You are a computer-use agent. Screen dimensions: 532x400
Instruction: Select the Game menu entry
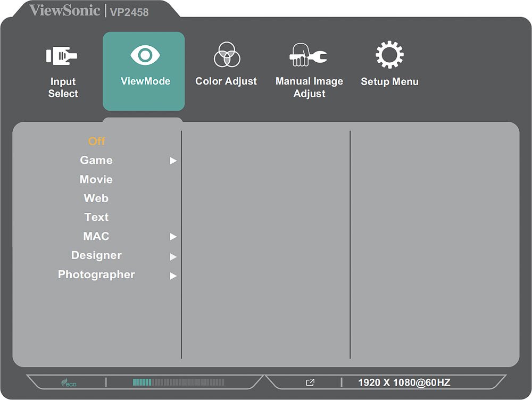pyautogui.click(x=96, y=161)
